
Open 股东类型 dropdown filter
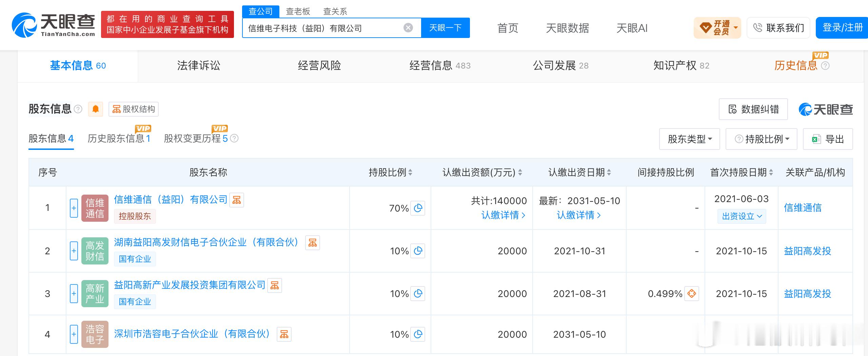tap(690, 139)
